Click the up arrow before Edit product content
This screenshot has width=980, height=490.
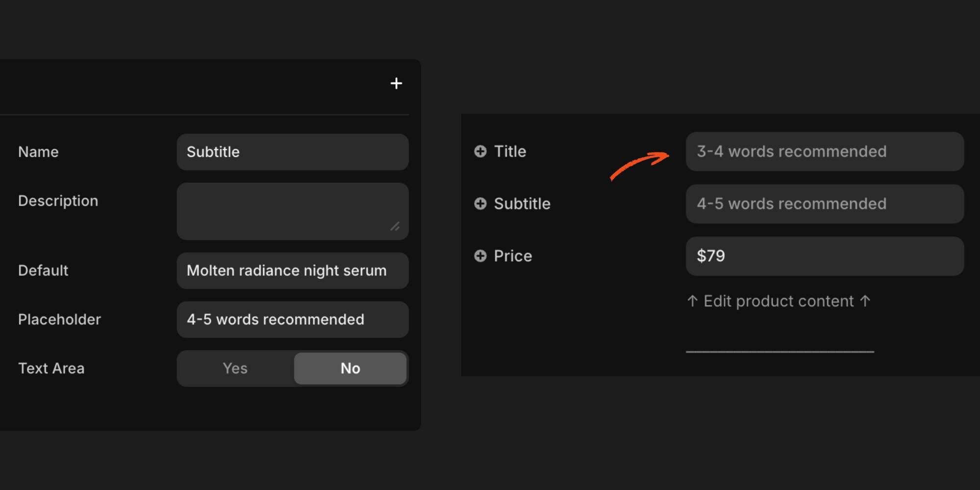(691, 301)
